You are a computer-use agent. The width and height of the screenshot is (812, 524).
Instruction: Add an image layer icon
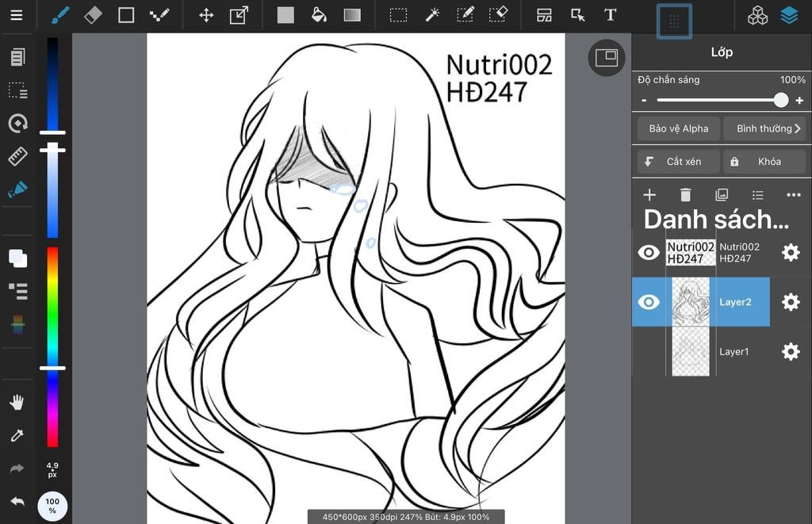click(x=722, y=195)
